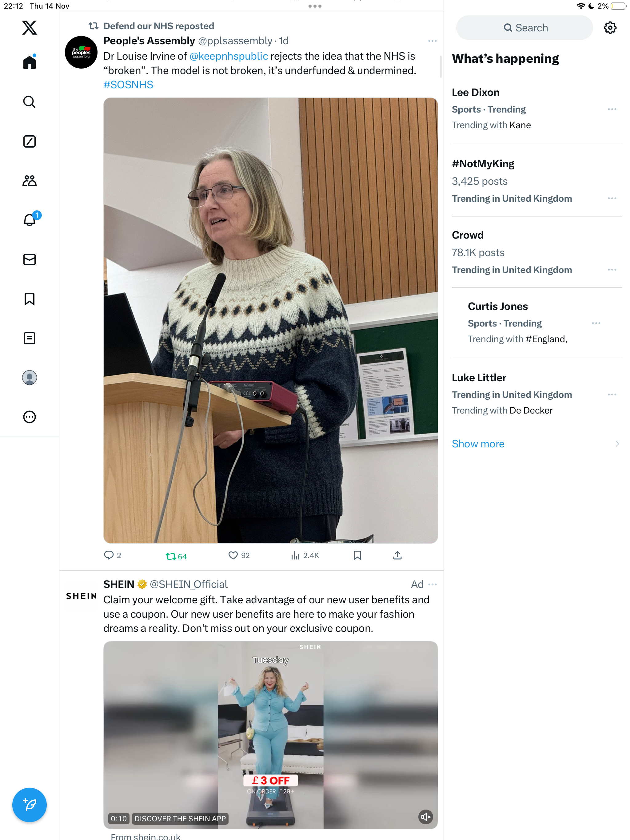630x840 pixels.
Task: Open Bookmarks in the left sidebar
Action: click(29, 299)
